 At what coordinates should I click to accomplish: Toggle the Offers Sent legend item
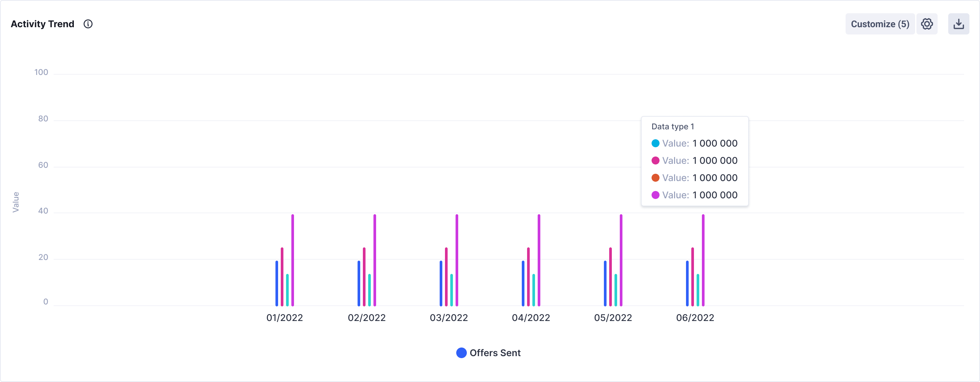(x=495, y=353)
